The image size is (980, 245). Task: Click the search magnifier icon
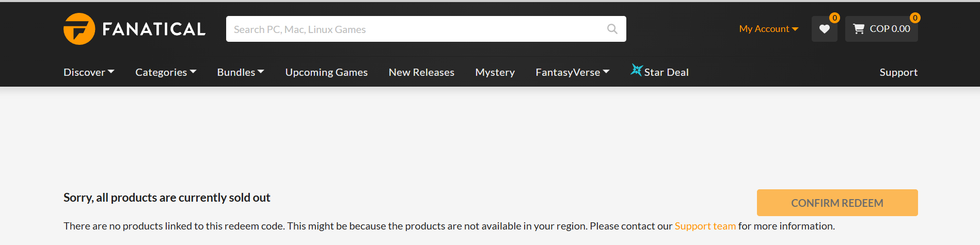[612, 29]
